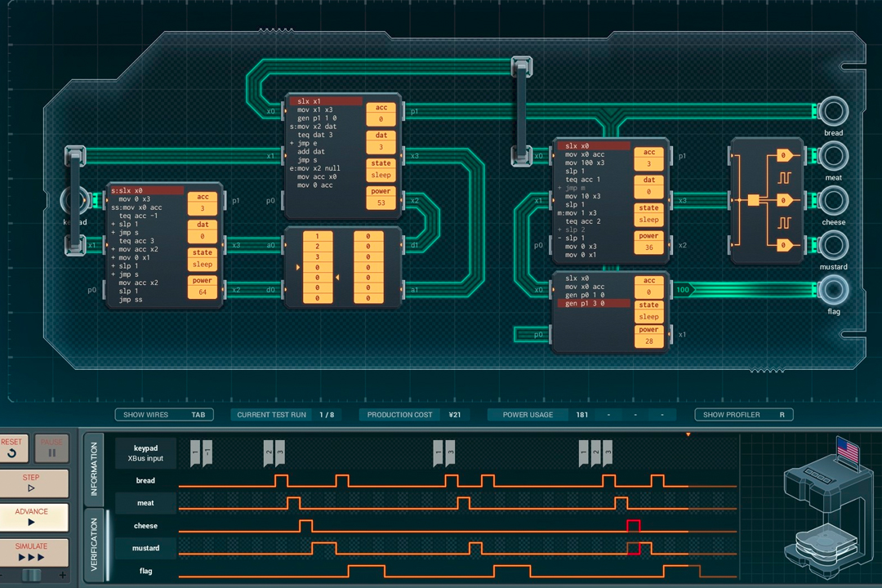Select the meat signal label in the verification panel
882x588 pixels.
coord(145,503)
